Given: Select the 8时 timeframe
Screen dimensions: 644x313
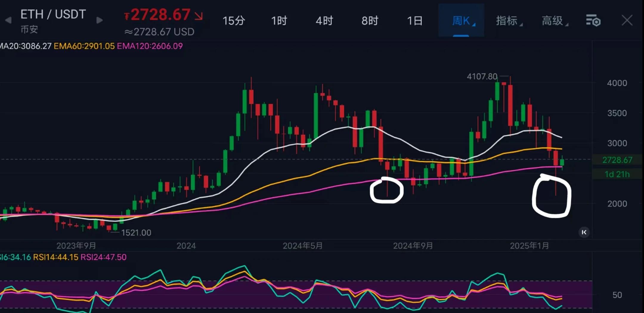Looking at the screenshot, I should pyautogui.click(x=370, y=21).
